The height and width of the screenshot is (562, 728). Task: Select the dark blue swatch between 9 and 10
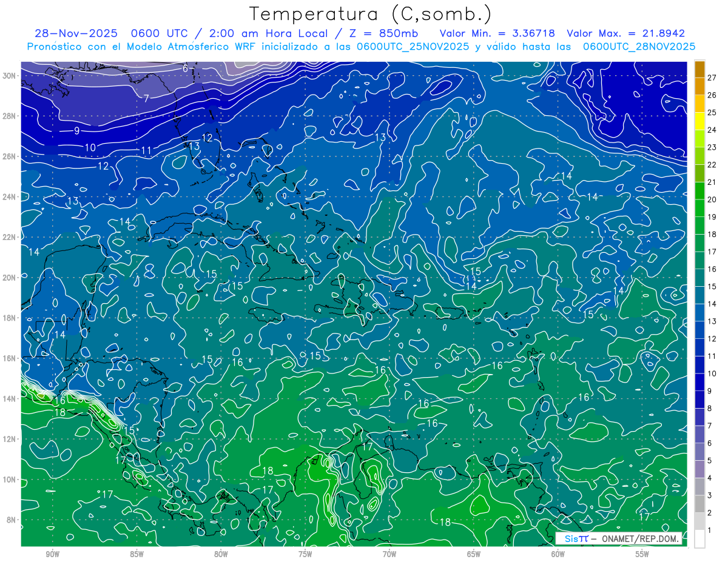(x=699, y=382)
